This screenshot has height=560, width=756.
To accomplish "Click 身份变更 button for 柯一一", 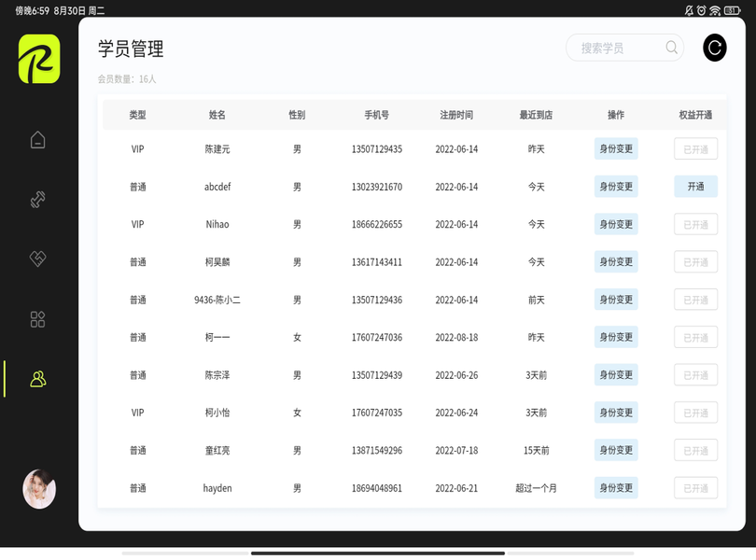I will [x=615, y=337].
